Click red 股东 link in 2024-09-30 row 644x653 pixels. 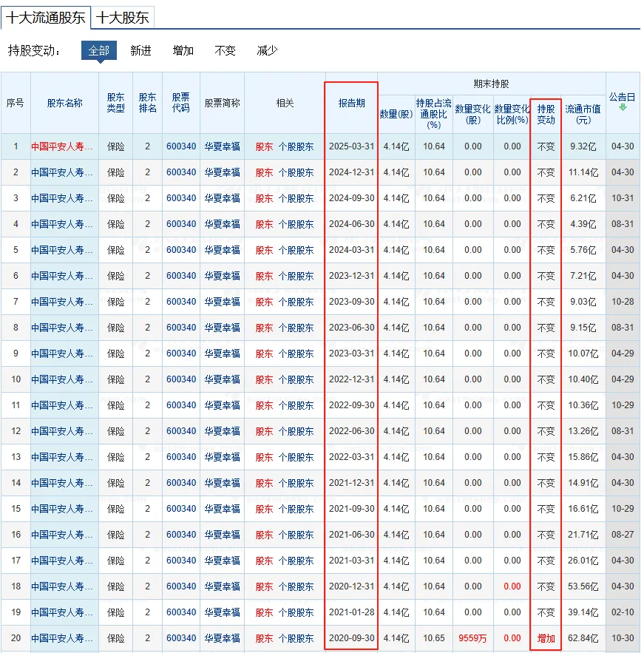(264, 198)
